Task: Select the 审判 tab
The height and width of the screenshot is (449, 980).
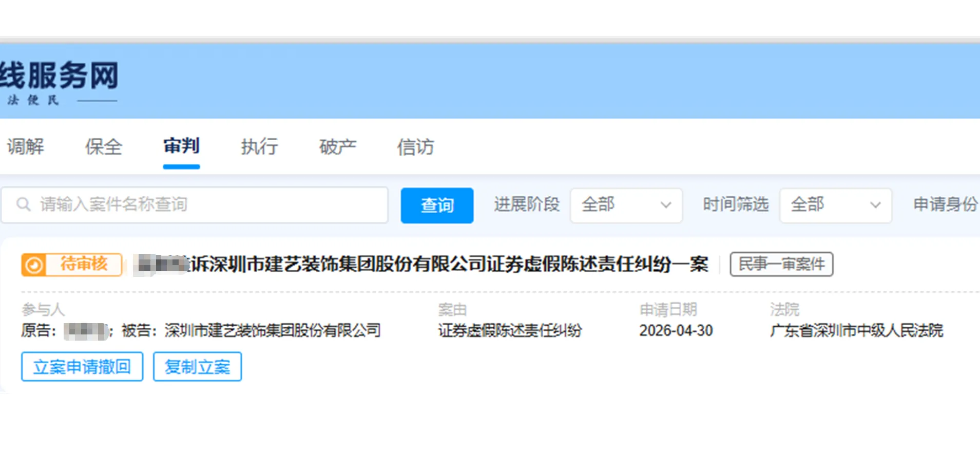Action: (x=181, y=146)
